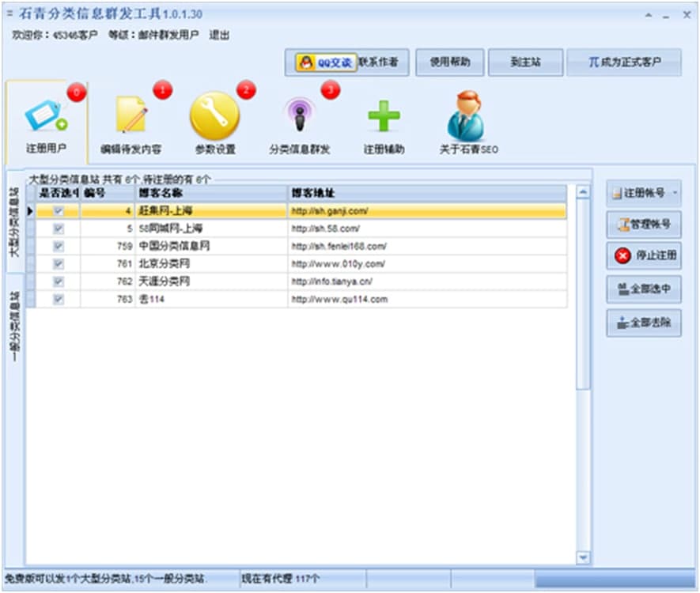Click scrollbar down arrow in site list
Viewport: 700px width, 593px height.
(583, 557)
